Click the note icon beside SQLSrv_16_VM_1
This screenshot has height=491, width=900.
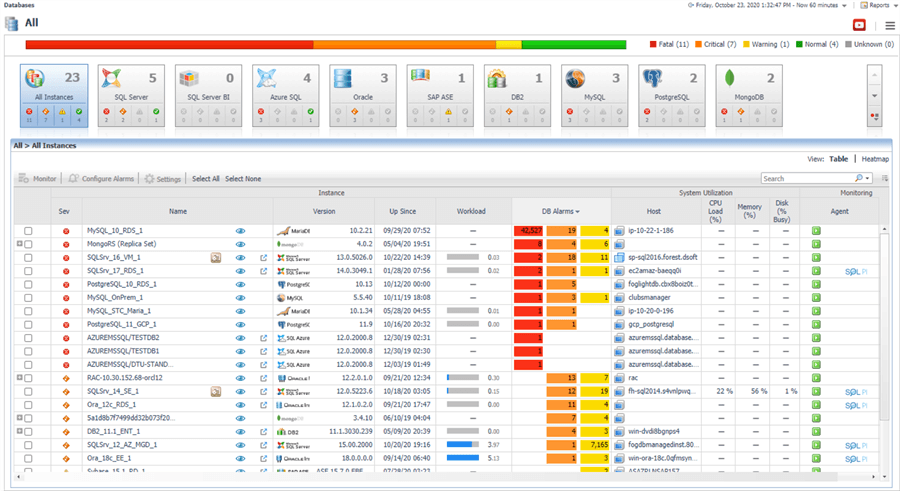(x=216, y=258)
